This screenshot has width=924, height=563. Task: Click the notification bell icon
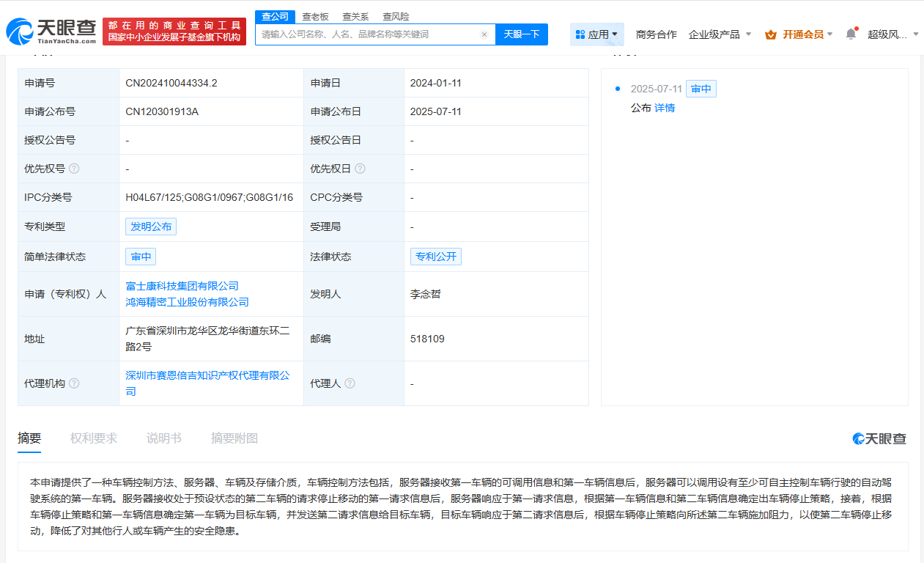click(850, 34)
